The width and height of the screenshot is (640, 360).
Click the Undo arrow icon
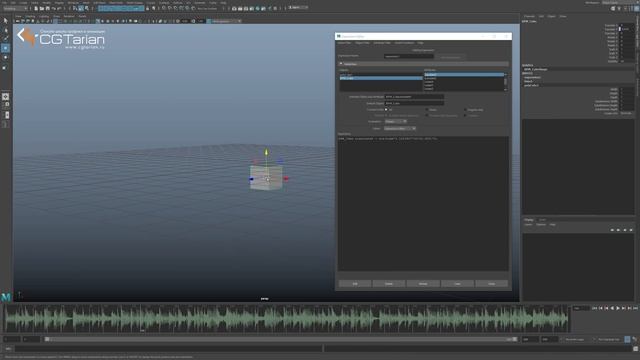(x=53, y=8)
